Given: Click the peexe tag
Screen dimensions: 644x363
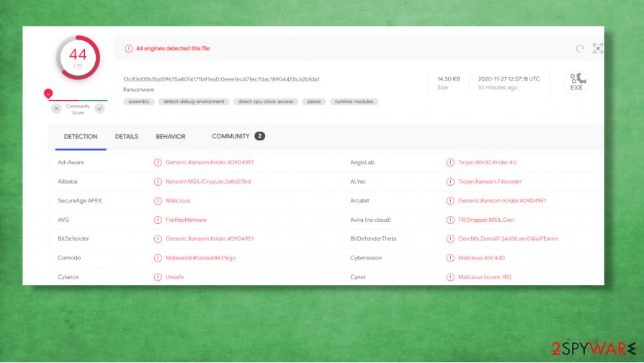Looking at the screenshot, I should coord(314,102).
